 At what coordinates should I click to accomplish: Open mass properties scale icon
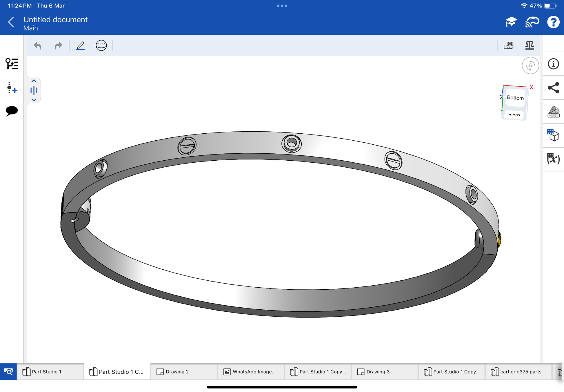tap(529, 46)
